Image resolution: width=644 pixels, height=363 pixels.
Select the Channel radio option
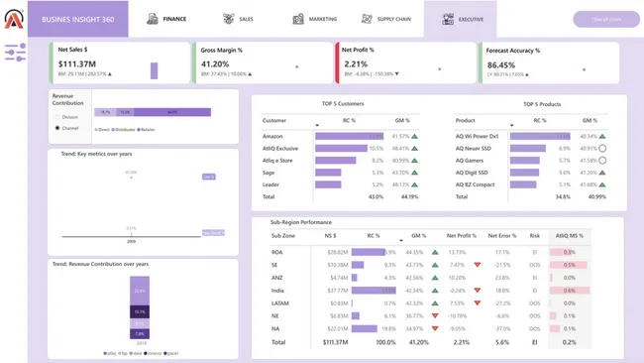pyautogui.click(x=57, y=128)
